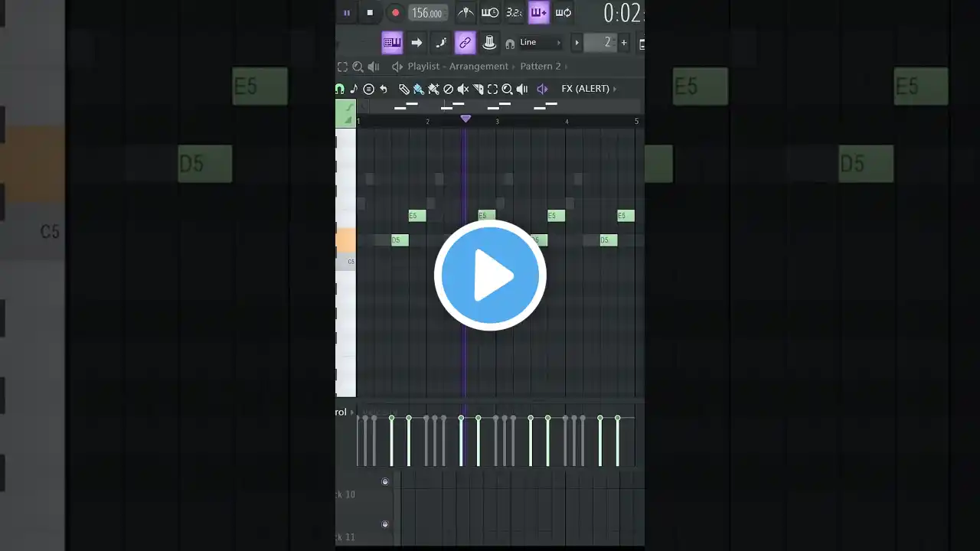
Task: Open the Line snap dropdown
Action: point(541,42)
